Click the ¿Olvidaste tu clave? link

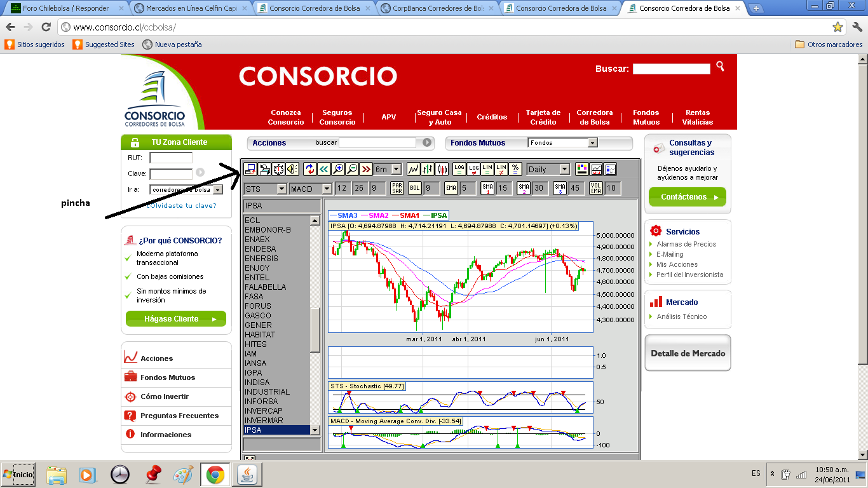[x=181, y=206]
